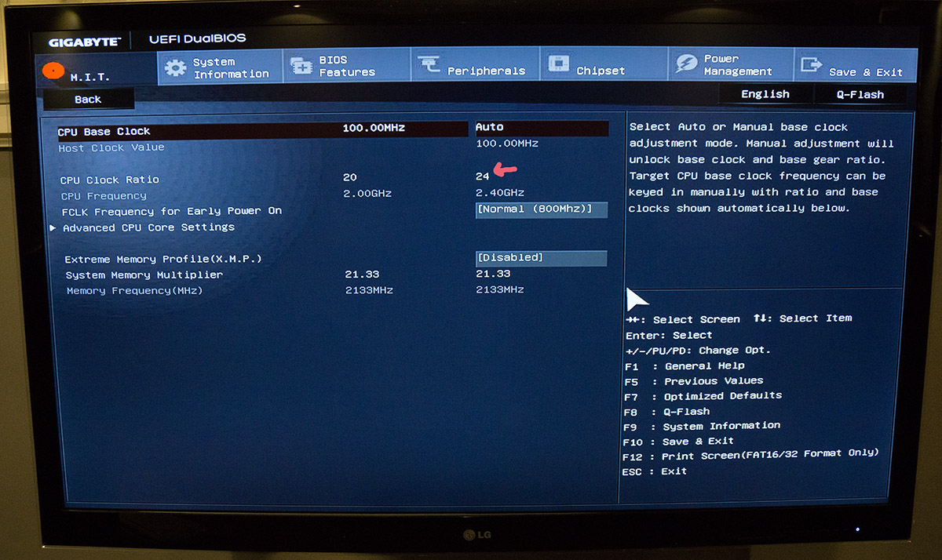942x560 pixels.
Task: Change FCLK Normal 800Mhz setting
Action: click(x=541, y=209)
